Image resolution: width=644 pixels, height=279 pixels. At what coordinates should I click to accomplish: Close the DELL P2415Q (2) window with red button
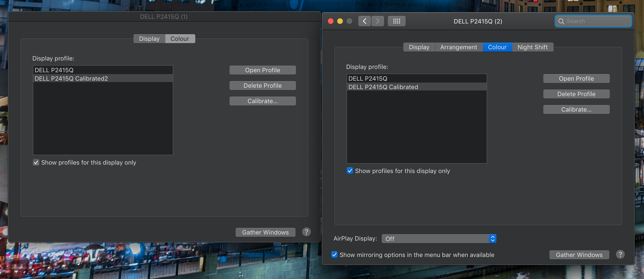click(x=330, y=21)
